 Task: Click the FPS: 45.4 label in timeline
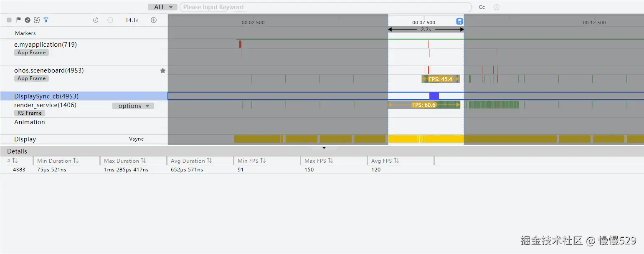441,79
